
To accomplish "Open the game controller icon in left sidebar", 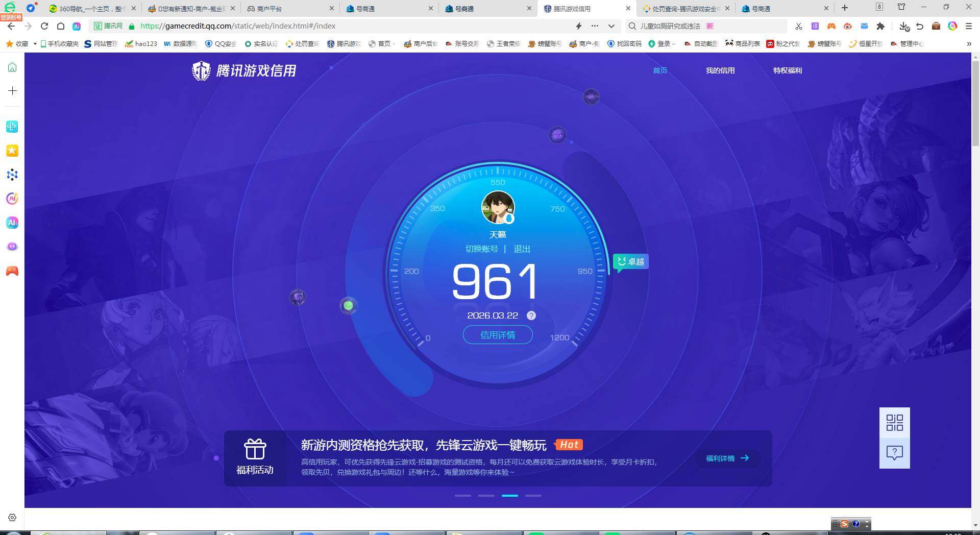I will [12, 271].
